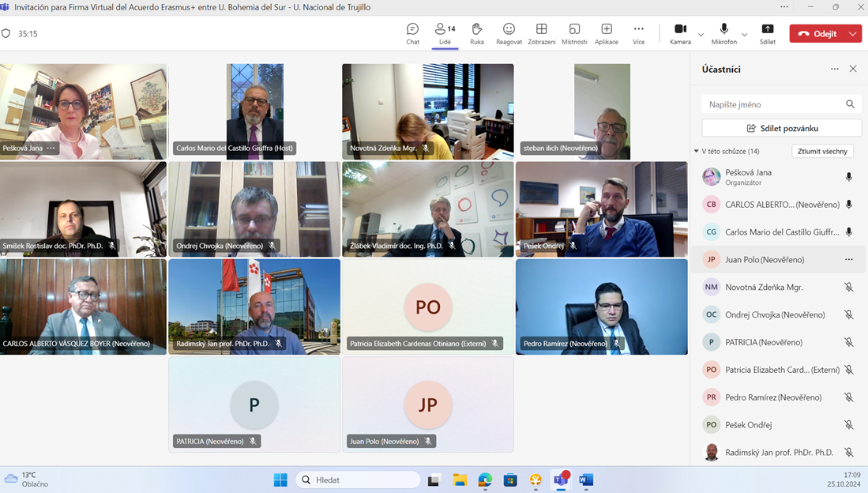
Task: Collapse the V této schůzce list
Action: click(697, 151)
